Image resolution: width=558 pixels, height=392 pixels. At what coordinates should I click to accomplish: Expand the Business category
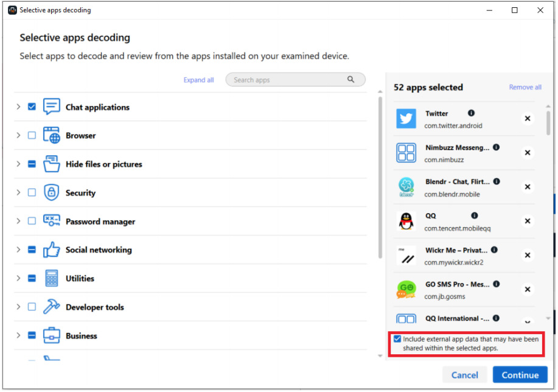click(18, 336)
